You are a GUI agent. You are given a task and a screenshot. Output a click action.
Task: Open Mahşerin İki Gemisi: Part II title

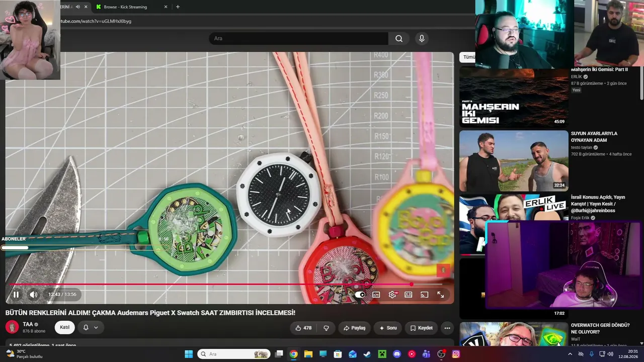pyautogui.click(x=599, y=69)
